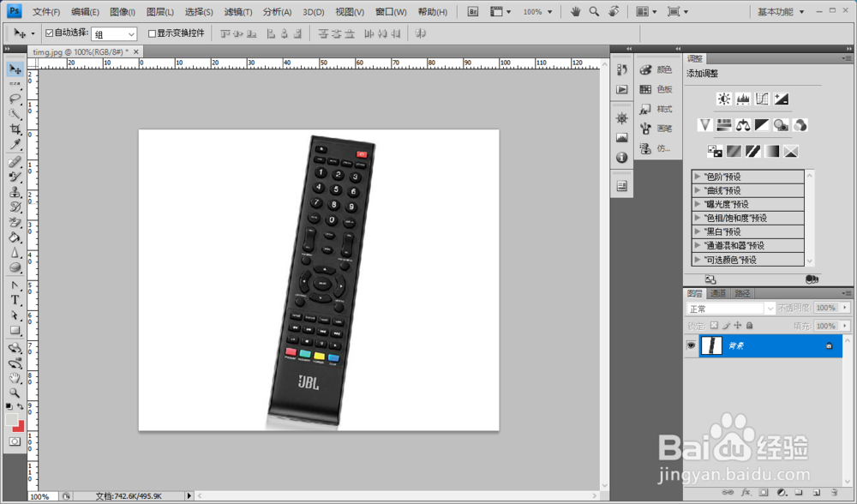Select the Horizontal Type tool
The width and height of the screenshot is (857, 504).
15,300
